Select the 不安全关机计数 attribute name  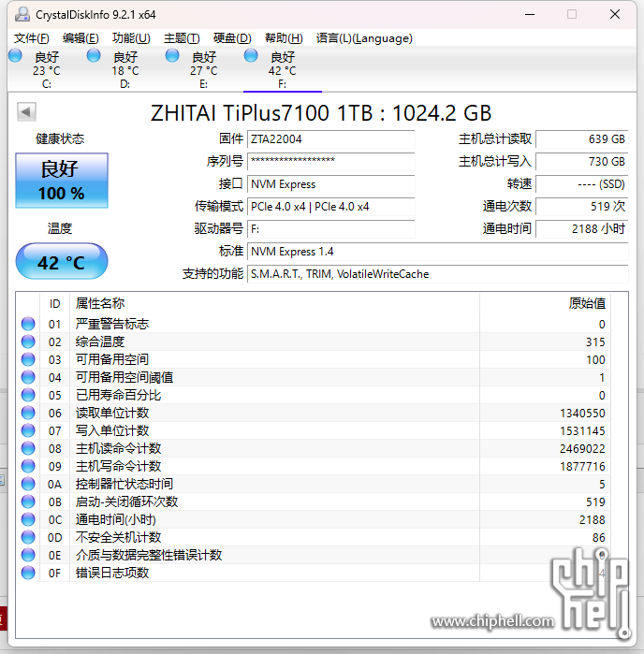[x=118, y=537]
